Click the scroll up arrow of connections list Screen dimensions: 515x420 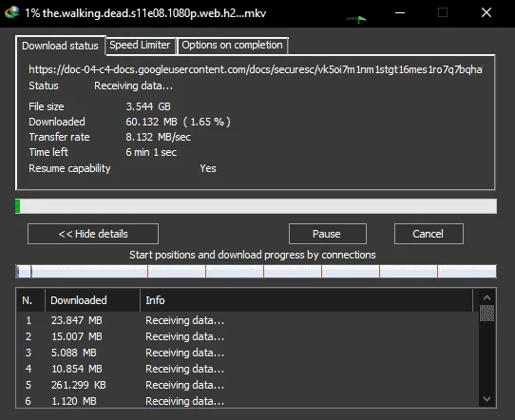coord(486,297)
